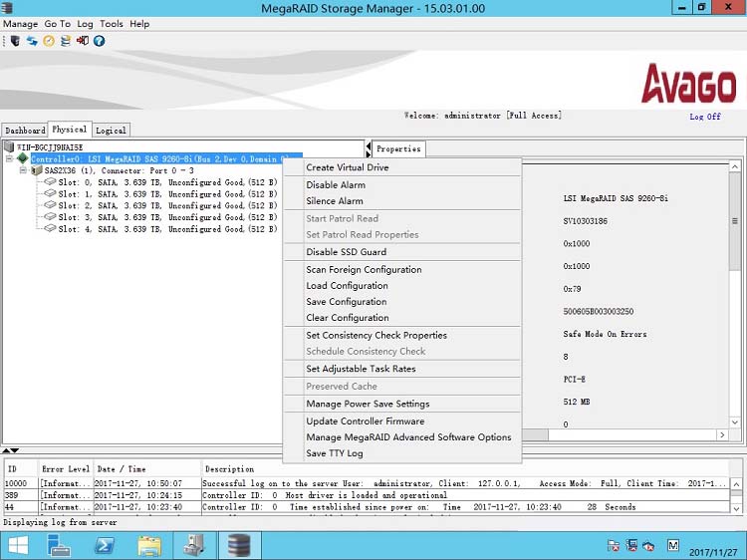Click the Log Off link
The image size is (747, 560).
[704, 117]
